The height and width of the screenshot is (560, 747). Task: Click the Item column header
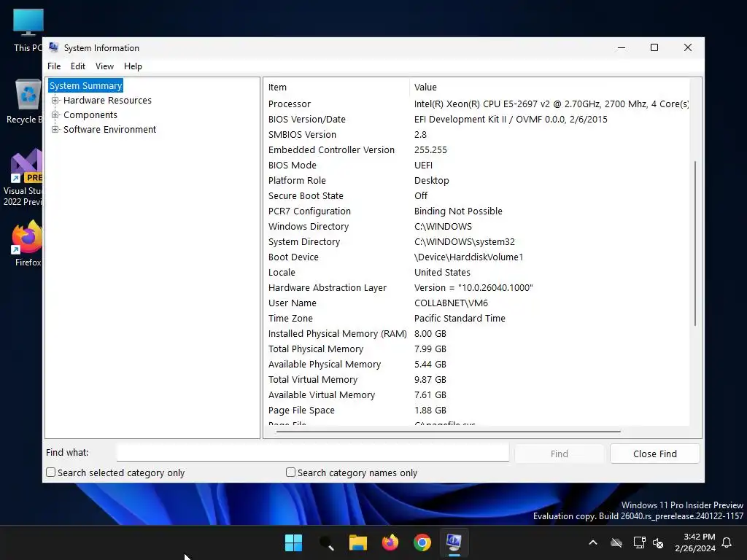[336, 87]
